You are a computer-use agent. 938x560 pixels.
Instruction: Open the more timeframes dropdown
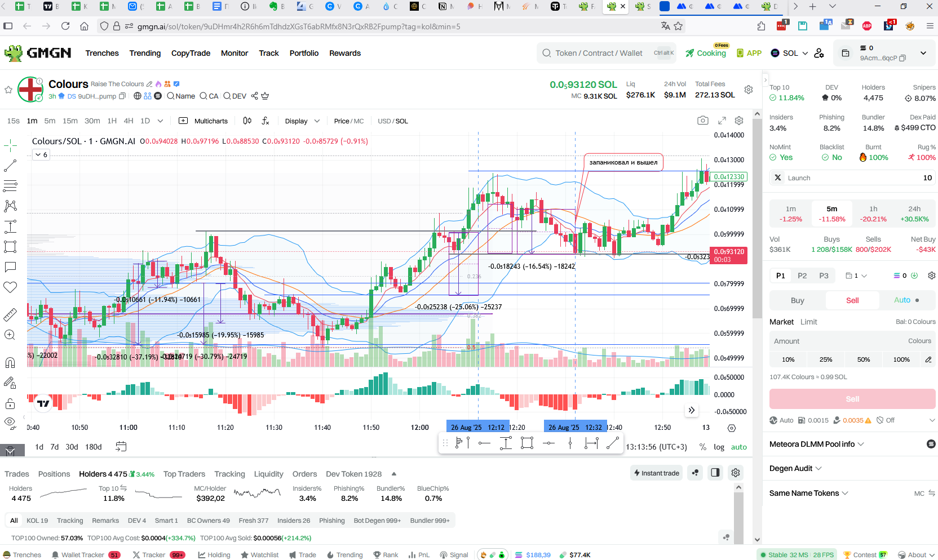click(160, 121)
